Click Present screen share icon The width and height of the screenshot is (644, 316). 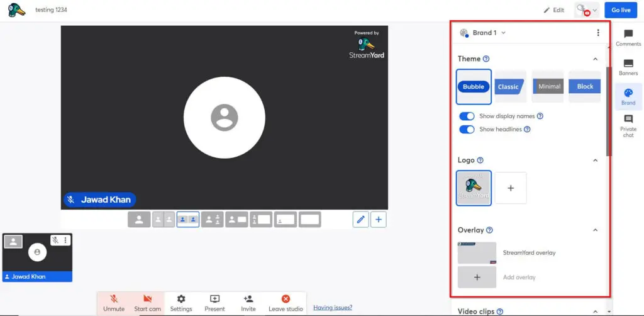tap(214, 299)
